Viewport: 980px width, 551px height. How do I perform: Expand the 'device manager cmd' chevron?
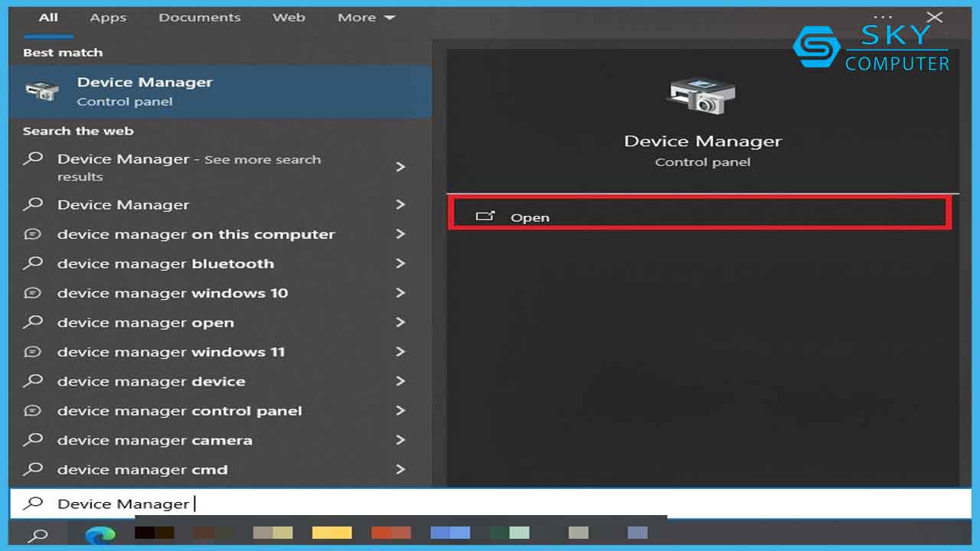click(400, 469)
